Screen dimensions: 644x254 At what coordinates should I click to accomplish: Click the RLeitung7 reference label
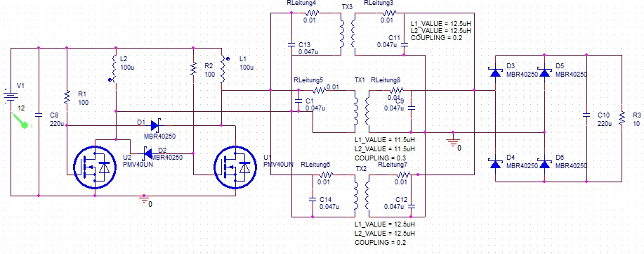point(393,165)
